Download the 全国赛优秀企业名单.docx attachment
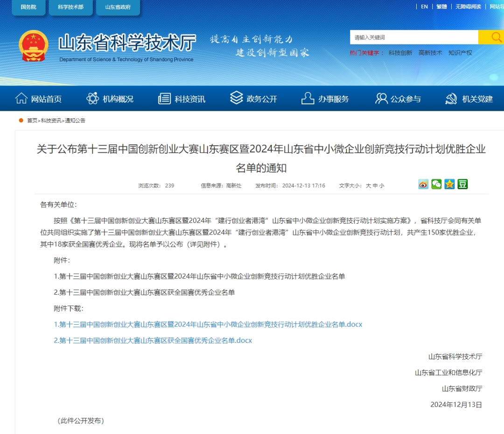 pos(153,341)
